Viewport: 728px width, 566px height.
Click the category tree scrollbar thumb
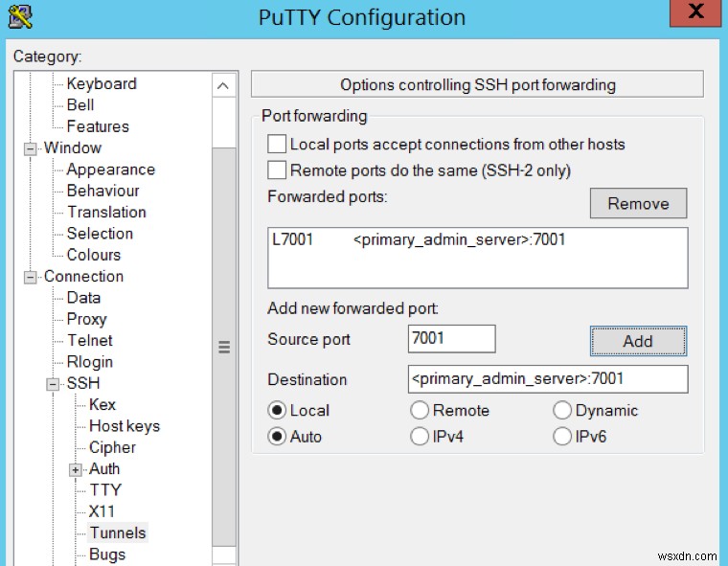(x=224, y=347)
